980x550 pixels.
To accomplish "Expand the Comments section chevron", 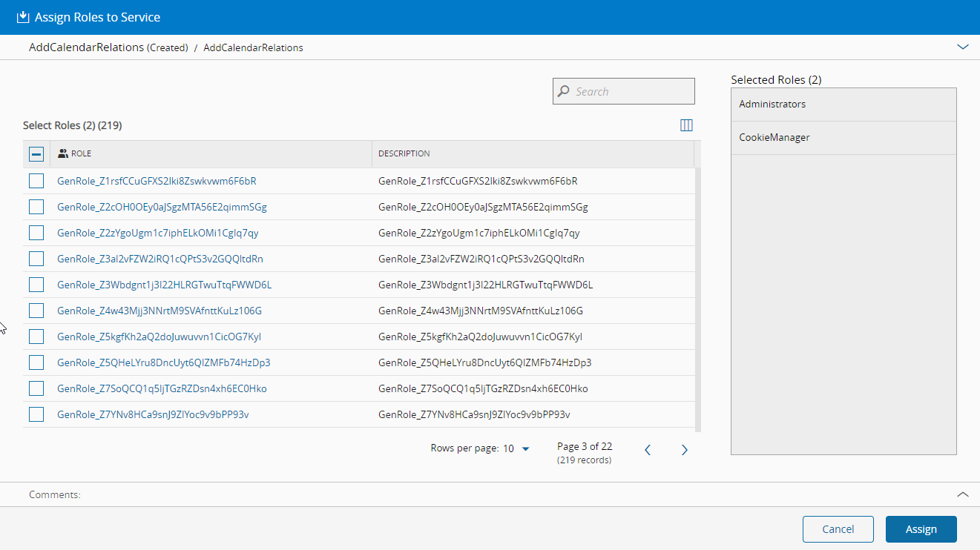I will [x=963, y=494].
